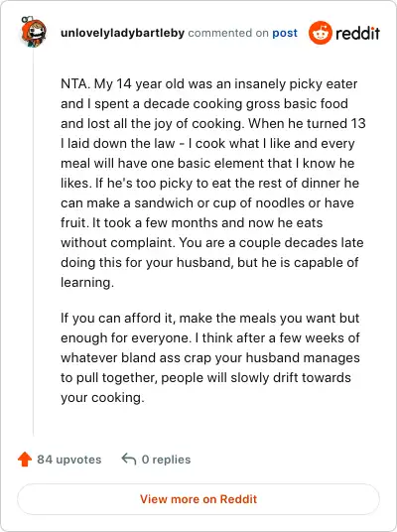Click the unlovelyladybartleby avatar image

[34, 32]
